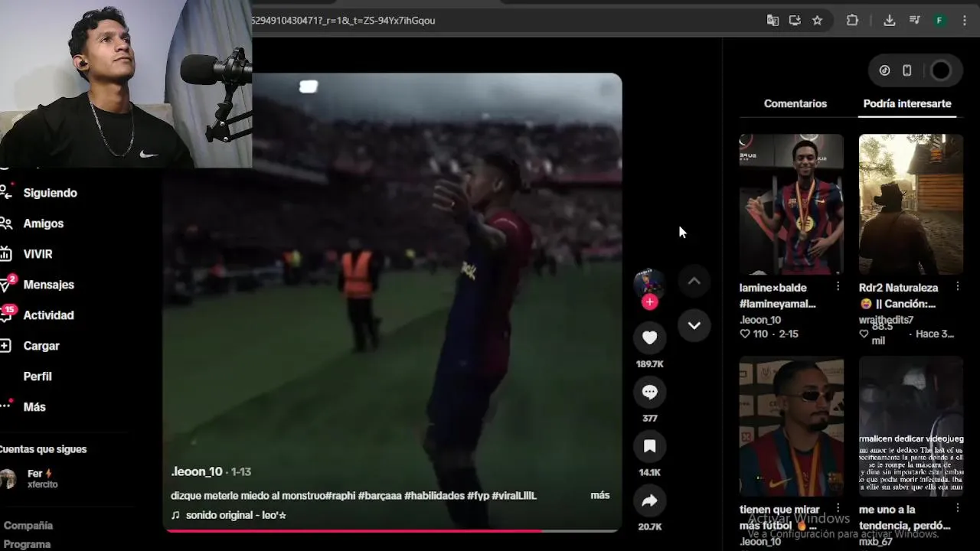Viewport: 980px width, 551px height.
Task: Open lamine×balde suggested video thumbnail
Action: click(792, 204)
